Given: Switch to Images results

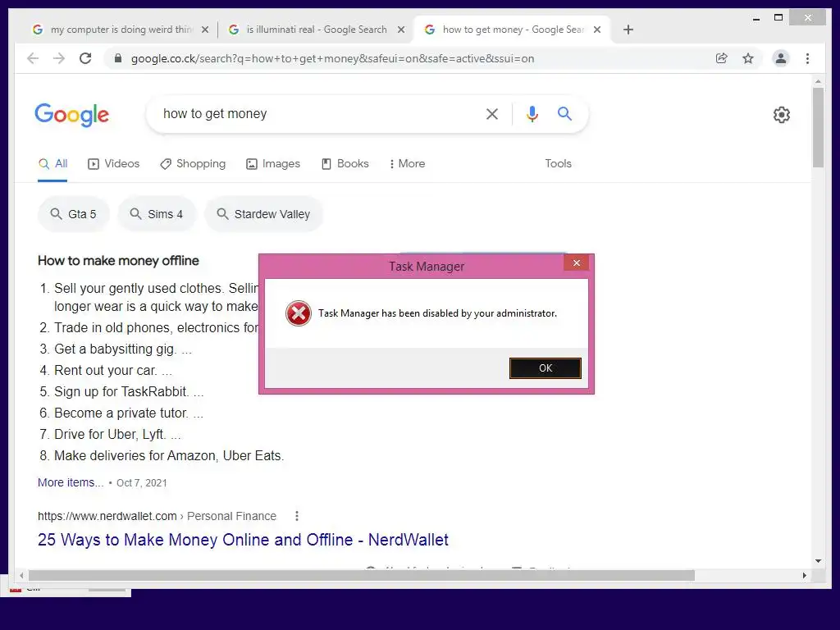Looking at the screenshot, I should pyautogui.click(x=273, y=164).
